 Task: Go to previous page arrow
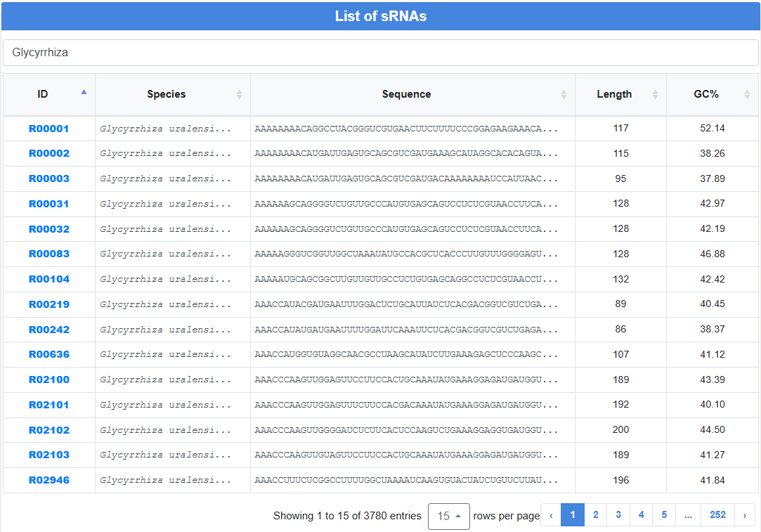pyautogui.click(x=551, y=516)
